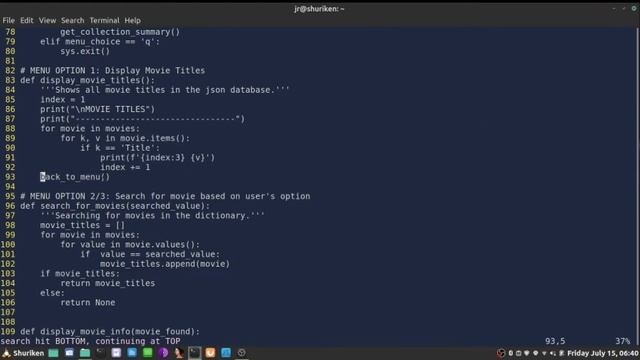This screenshot has height=360, width=640.
Task: Click line 83 def display_movie_titles()
Action: (x=87, y=80)
